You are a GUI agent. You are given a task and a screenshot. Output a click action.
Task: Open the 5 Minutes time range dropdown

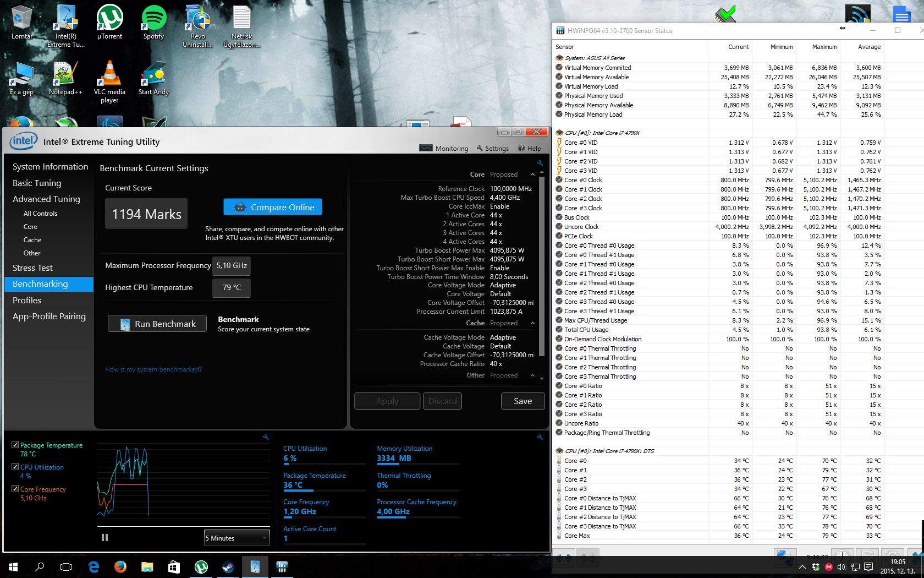click(x=237, y=538)
